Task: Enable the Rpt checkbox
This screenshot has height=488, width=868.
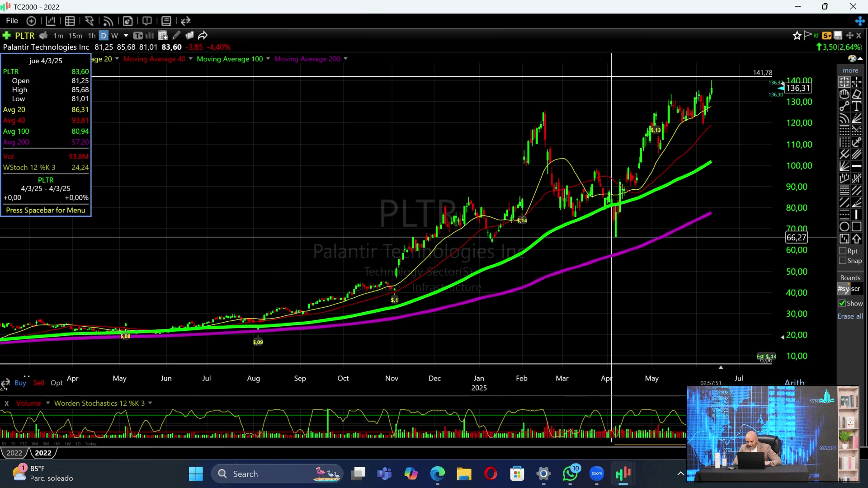Action: [843, 251]
